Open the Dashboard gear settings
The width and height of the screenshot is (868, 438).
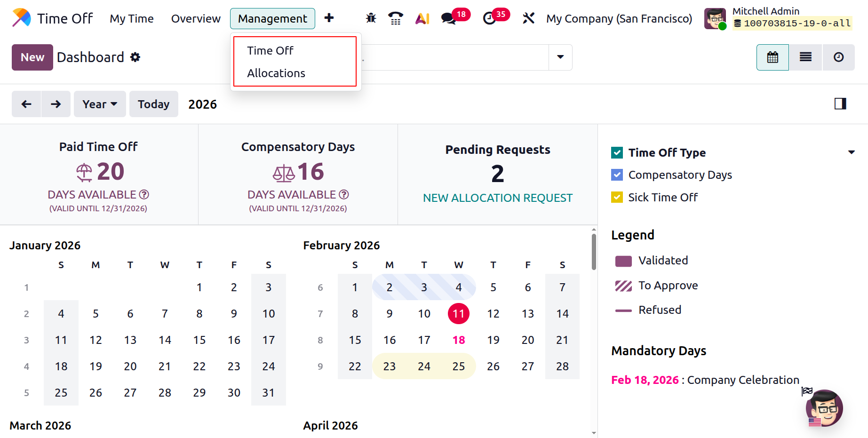tap(135, 57)
